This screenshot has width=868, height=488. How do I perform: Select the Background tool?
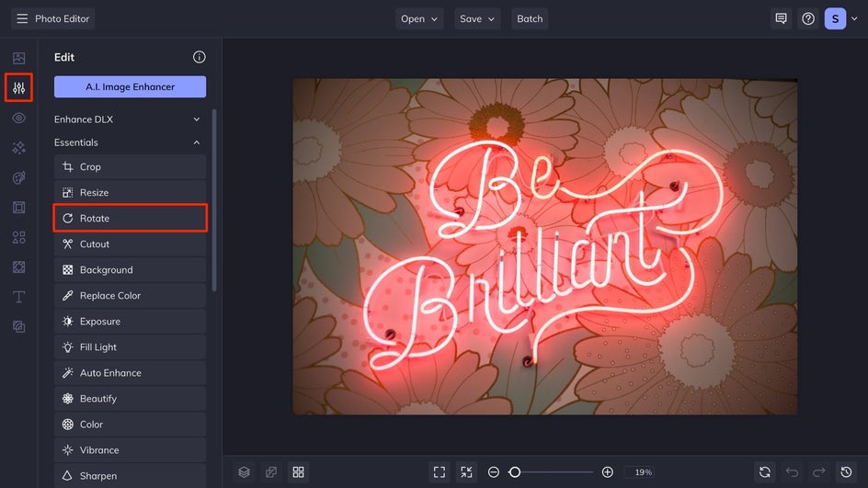tap(130, 270)
